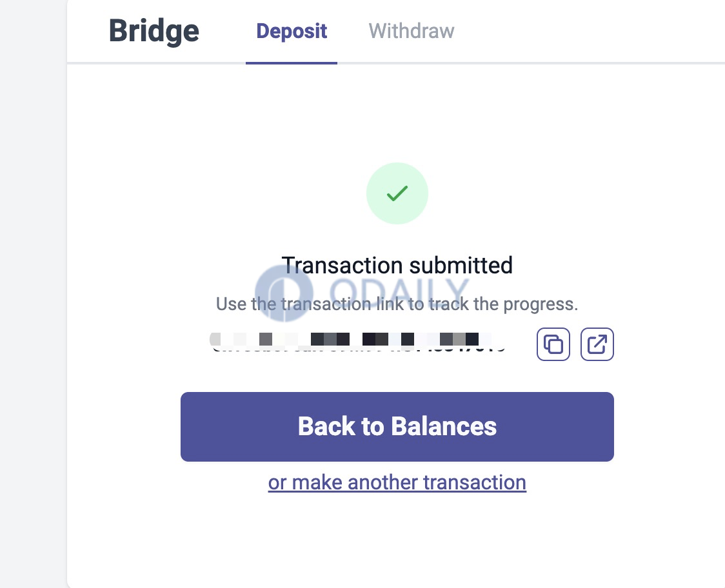Click the blurred transaction hash text
The image size is (725, 588).
point(359,342)
